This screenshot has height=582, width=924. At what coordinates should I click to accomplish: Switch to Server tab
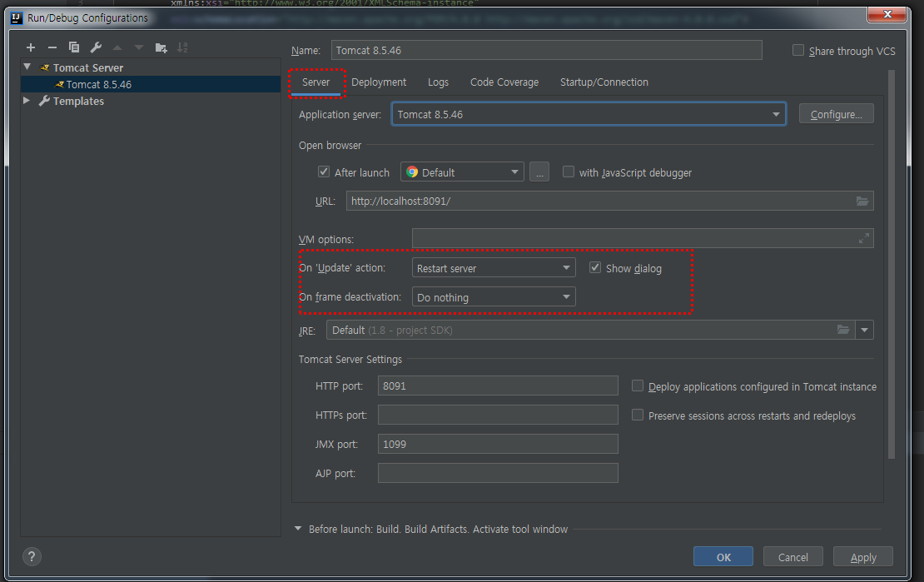(315, 82)
